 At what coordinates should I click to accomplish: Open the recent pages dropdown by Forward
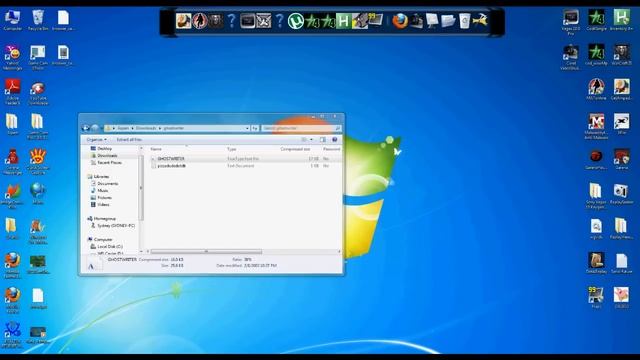tap(101, 128)
